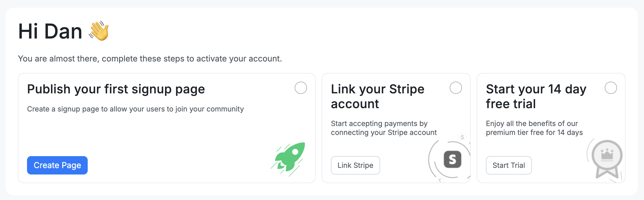The width and height of the screenshot is (644, 200).
Task: Toggle the 14 day free trial circle
Action: (611, 88)
